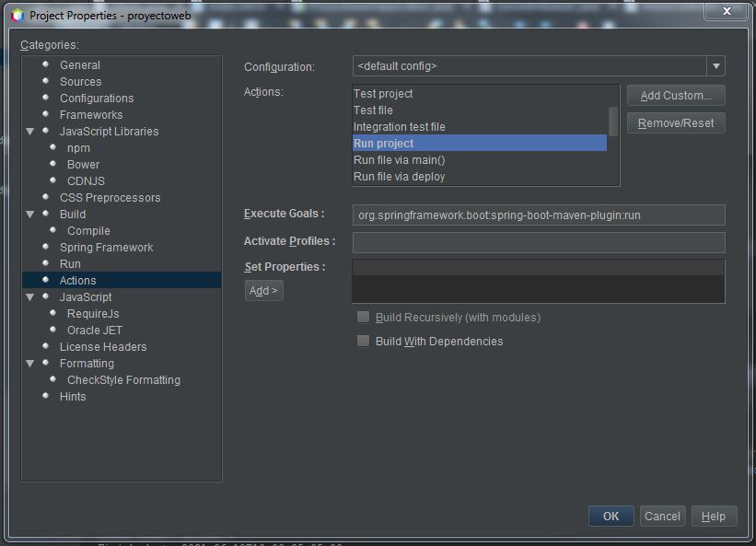This screenshot has height=546, width=756.
Task: Open the Spring Framework settings
Action: (106, 247)
